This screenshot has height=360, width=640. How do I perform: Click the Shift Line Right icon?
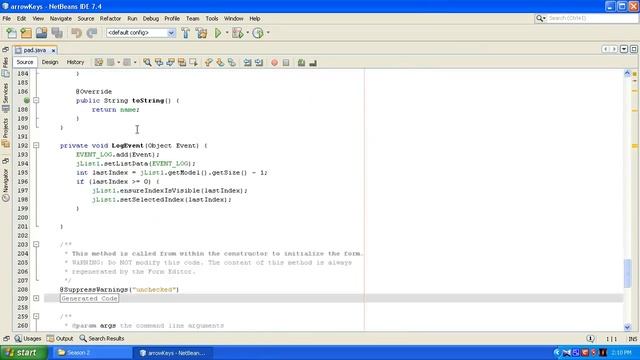259,62
